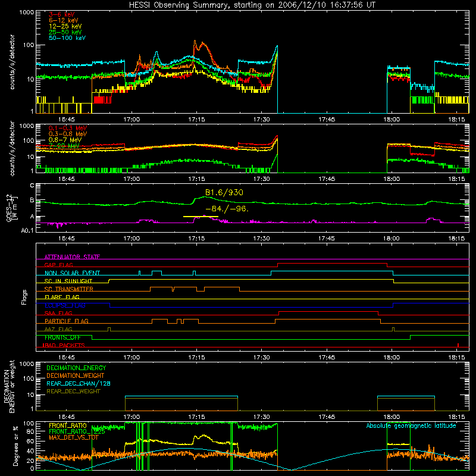Click the ATTENUATOR_STATE flag label

click(x=72, y=257)
